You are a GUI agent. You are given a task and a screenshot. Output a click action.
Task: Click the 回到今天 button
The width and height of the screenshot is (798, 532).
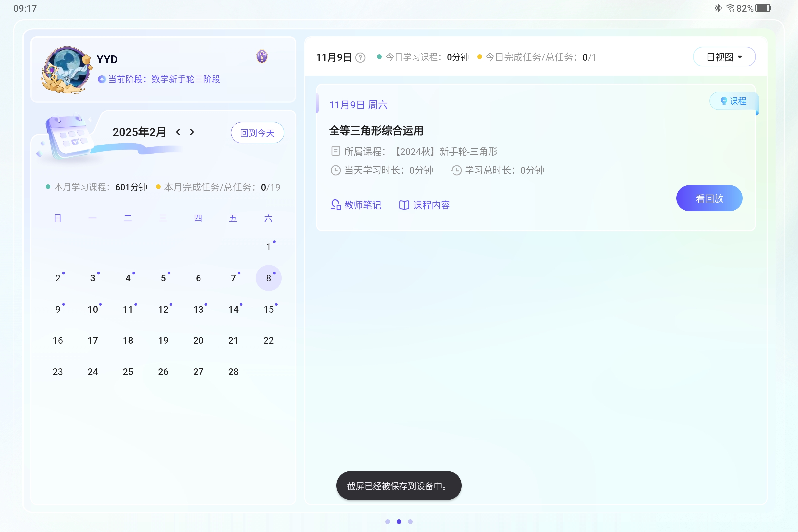pos(257,133)
